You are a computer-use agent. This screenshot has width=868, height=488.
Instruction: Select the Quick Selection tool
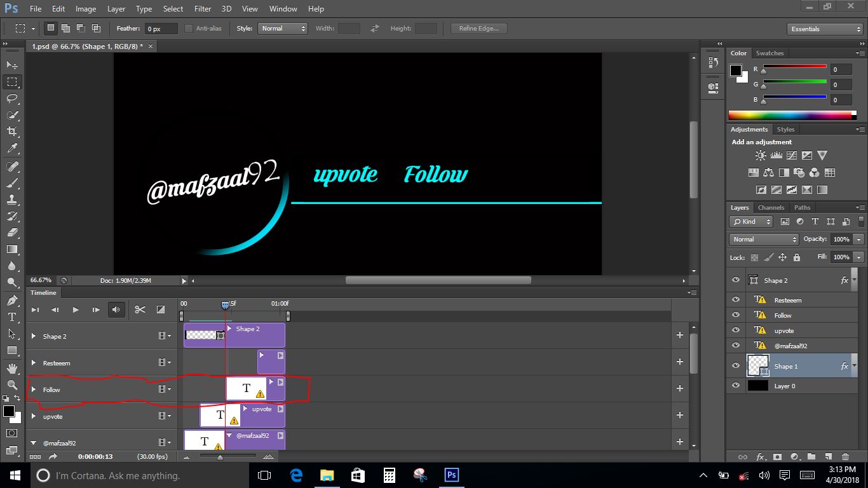(12, 115)
